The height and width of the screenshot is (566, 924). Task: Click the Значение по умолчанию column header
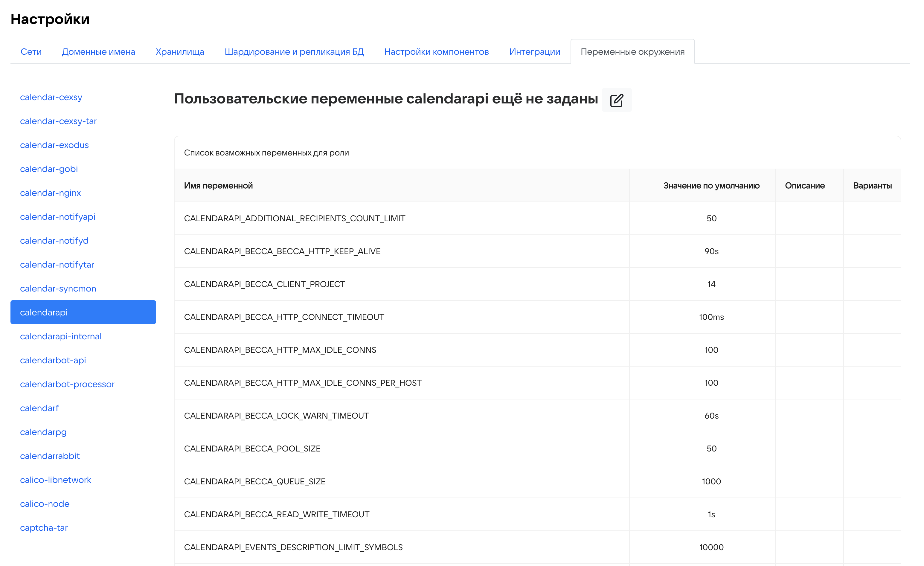(711, 186)
